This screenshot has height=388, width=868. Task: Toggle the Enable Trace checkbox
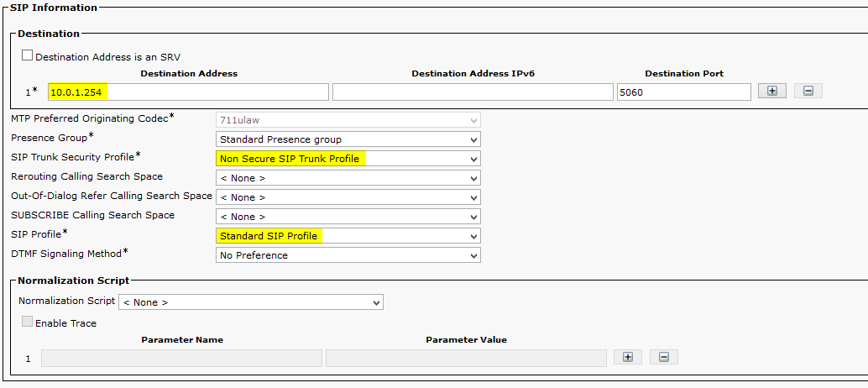[27, 322]
